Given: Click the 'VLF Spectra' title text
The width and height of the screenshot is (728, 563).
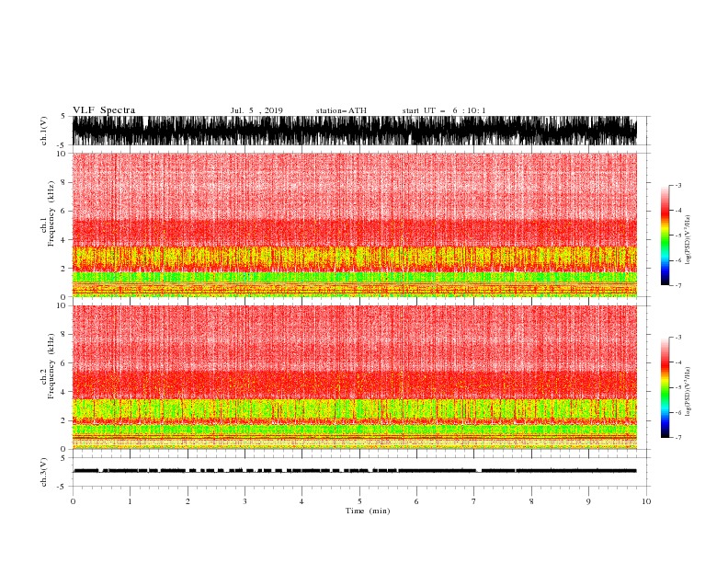Looking at the screenshot, I should point(104,110).
